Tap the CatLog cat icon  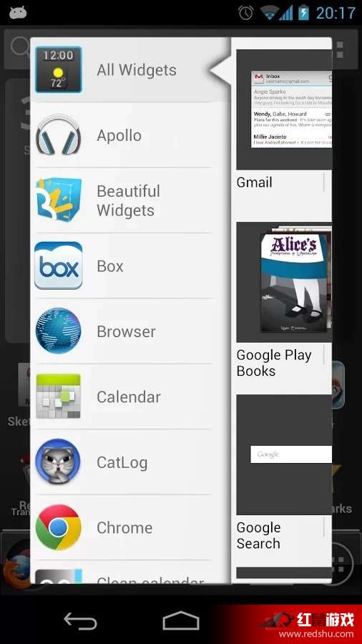[x=58, y=462]
